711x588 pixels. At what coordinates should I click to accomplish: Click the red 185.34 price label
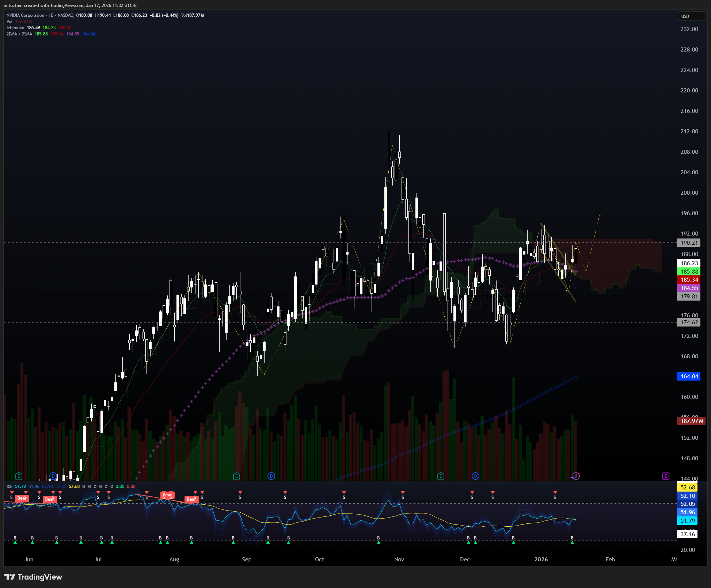point(689,280)
